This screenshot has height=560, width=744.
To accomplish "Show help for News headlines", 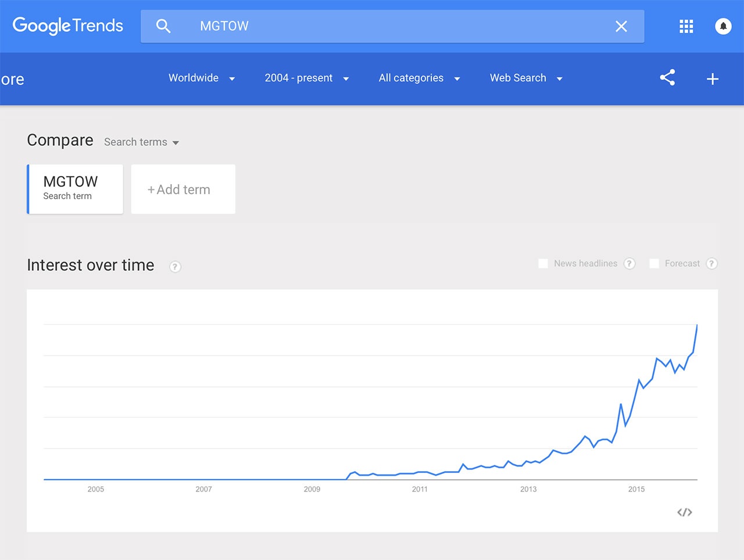I will click(x=629, y=264).
